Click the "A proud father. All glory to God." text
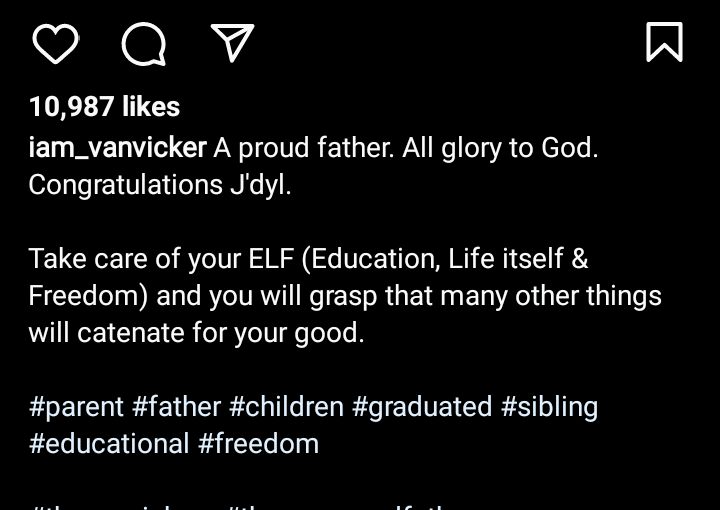Image resolution: width=720 pixels, height=510 pixels. click(x=405, y=148)
